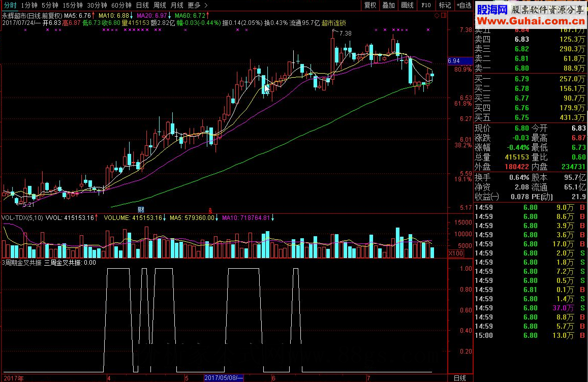
Task: Click the 买五 6.75 bid row
Action: coord(530,118)
